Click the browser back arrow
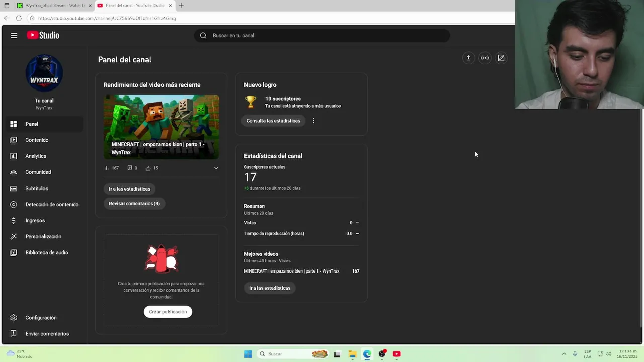 pyautogui.click(x=7, y=18)
